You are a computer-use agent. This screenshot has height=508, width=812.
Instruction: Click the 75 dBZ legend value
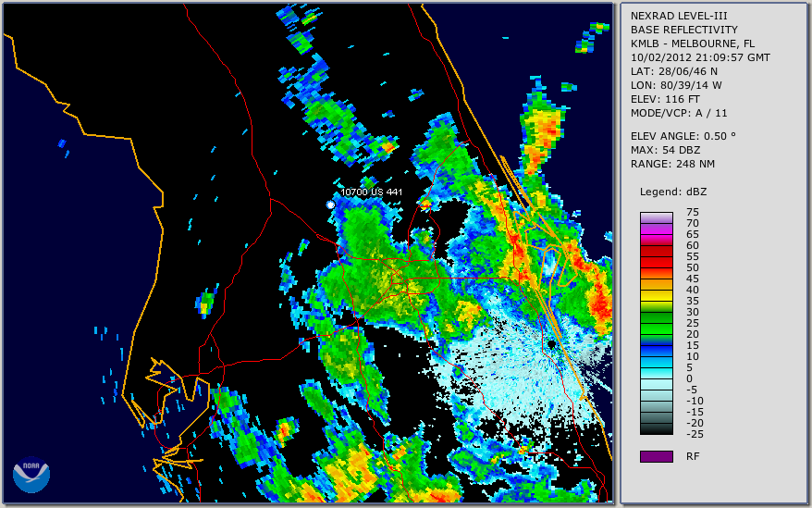(693, 212)
